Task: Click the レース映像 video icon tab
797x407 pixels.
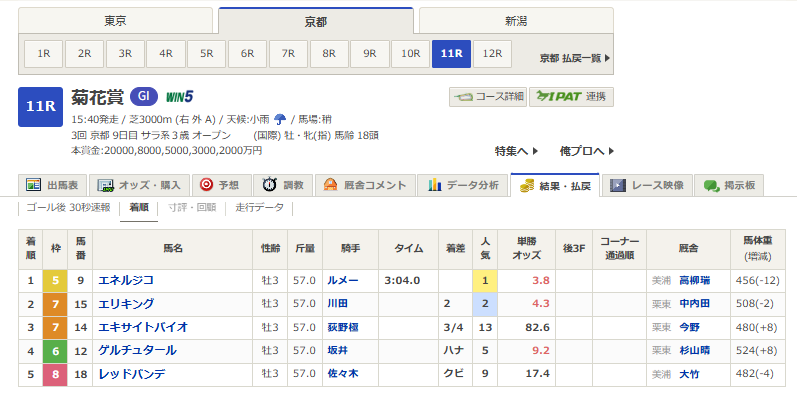Action: pyautogui.click(x=619, y=185)
